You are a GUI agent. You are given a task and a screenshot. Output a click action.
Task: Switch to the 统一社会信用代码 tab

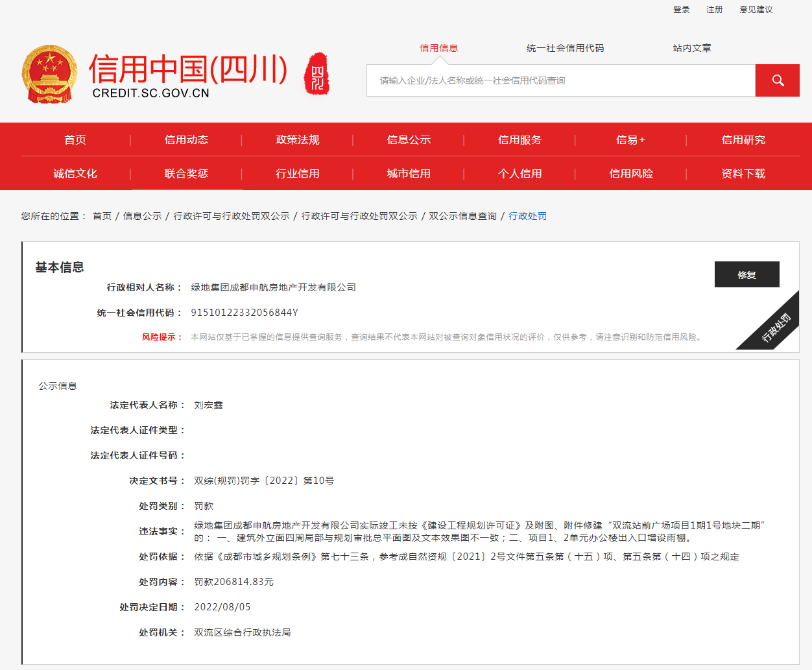[x=565, y=47]
